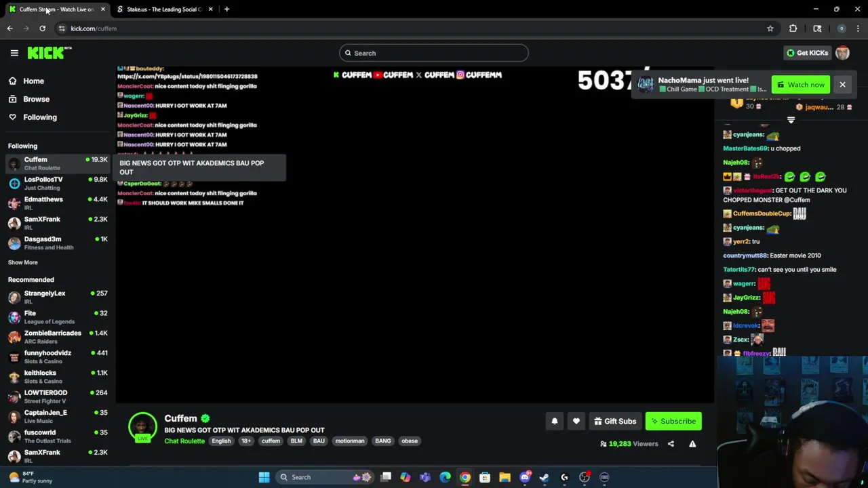The height and width of the screenshot is (488, 868).
Task: Open CaptainJen_E recommended channel
Action: pos(58,416)
